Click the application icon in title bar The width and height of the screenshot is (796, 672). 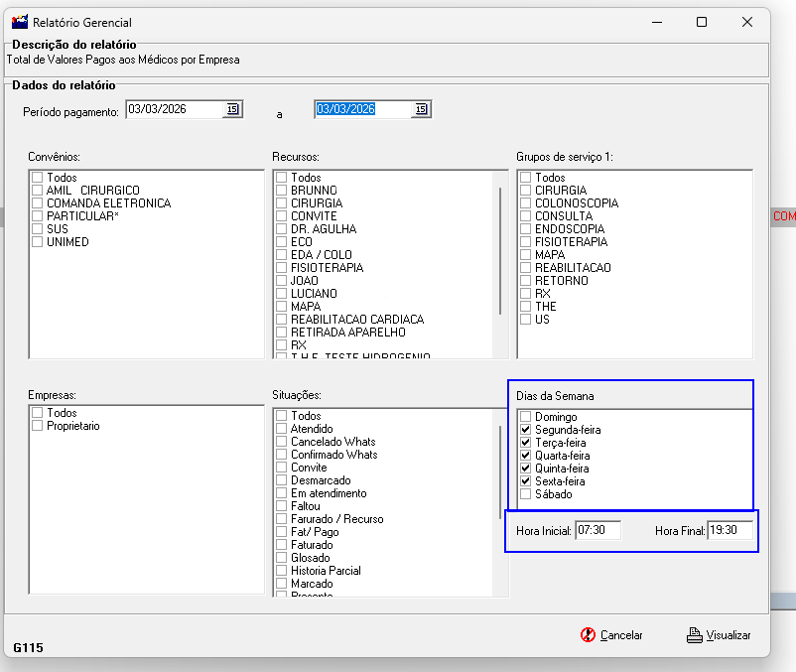[19, 22]
